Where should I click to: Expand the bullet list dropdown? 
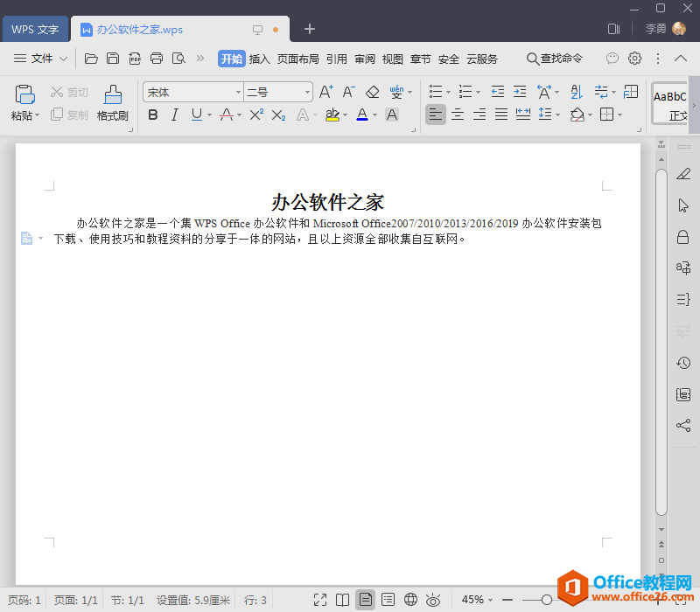tap(448, 93)
